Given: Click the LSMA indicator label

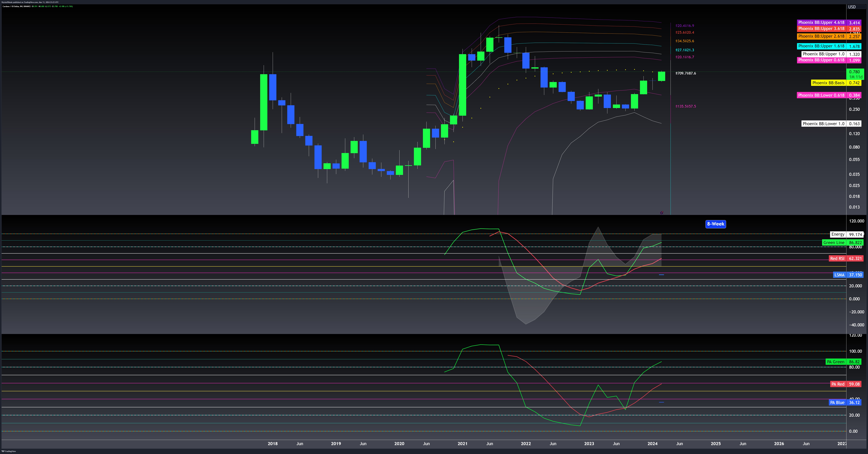Looking at the screenshot, I should (x=839, y=275).
